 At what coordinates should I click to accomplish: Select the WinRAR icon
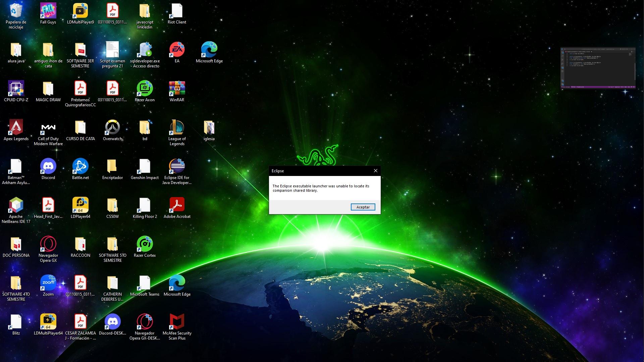coord(177,91)
